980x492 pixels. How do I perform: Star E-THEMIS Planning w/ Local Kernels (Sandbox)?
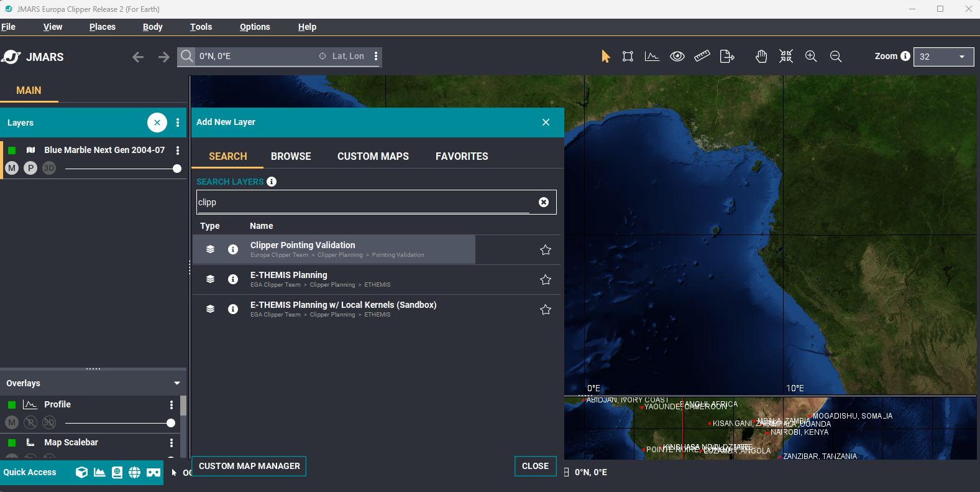point(546,309)
